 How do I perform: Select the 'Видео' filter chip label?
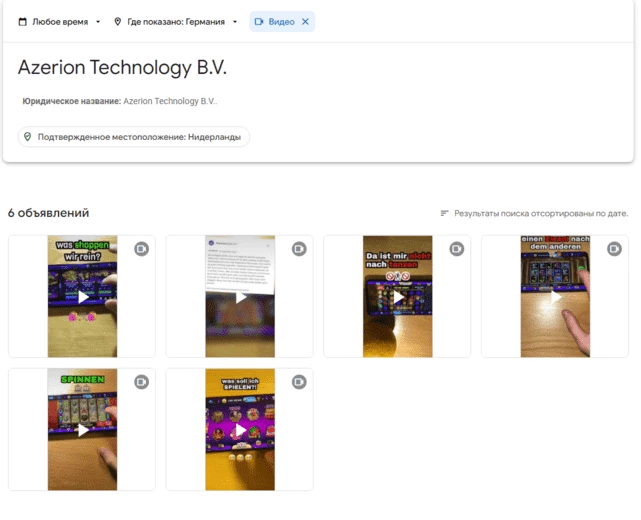[281, 22]
